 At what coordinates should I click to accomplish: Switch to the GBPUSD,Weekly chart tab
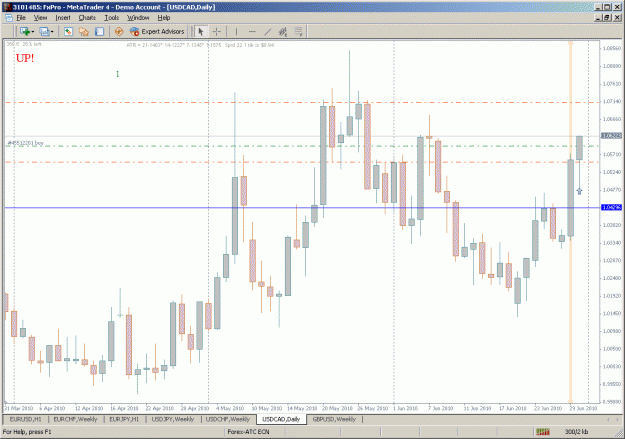point(334,419)
